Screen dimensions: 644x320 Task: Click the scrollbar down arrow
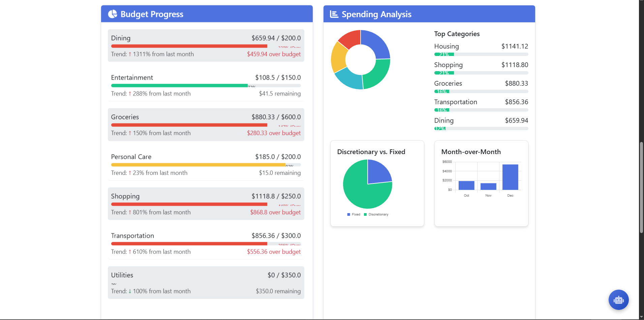pos(641,317)
